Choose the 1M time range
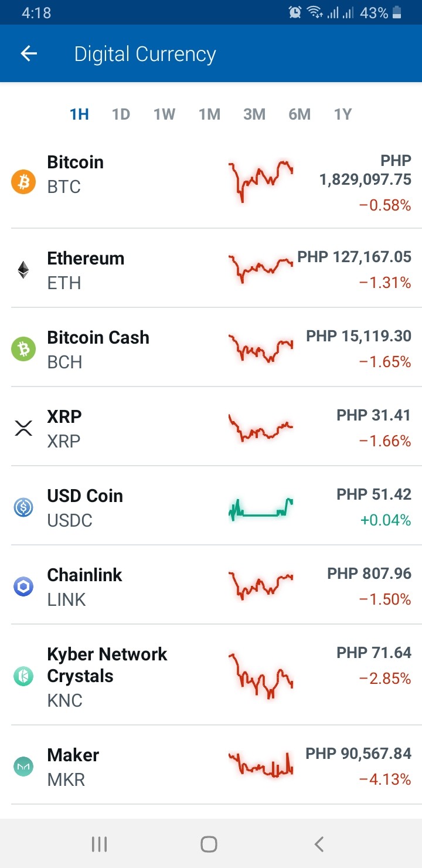The image size is (422, 868). (x=209, y=114)
